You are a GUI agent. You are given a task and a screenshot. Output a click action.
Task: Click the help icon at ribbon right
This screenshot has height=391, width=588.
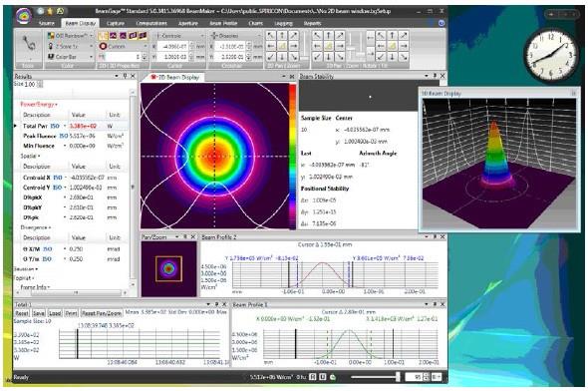tap(441, 23)
